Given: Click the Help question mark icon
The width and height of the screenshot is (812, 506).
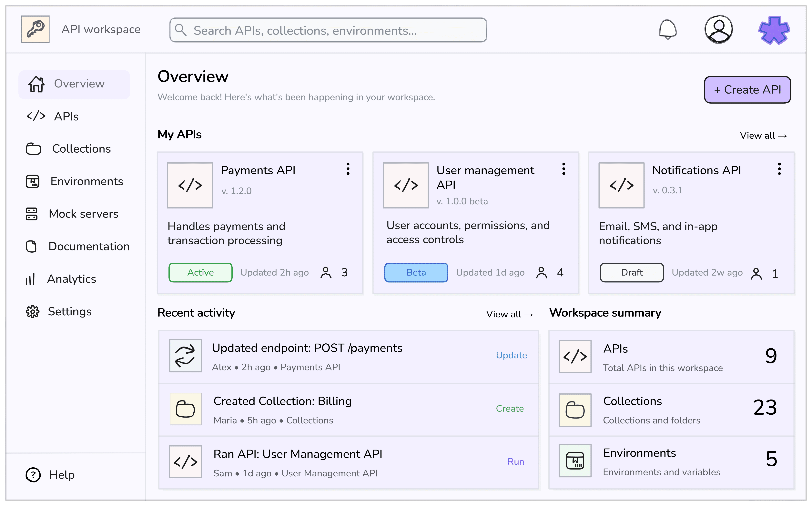Looking at the screenshot, I should click(33, 475).
